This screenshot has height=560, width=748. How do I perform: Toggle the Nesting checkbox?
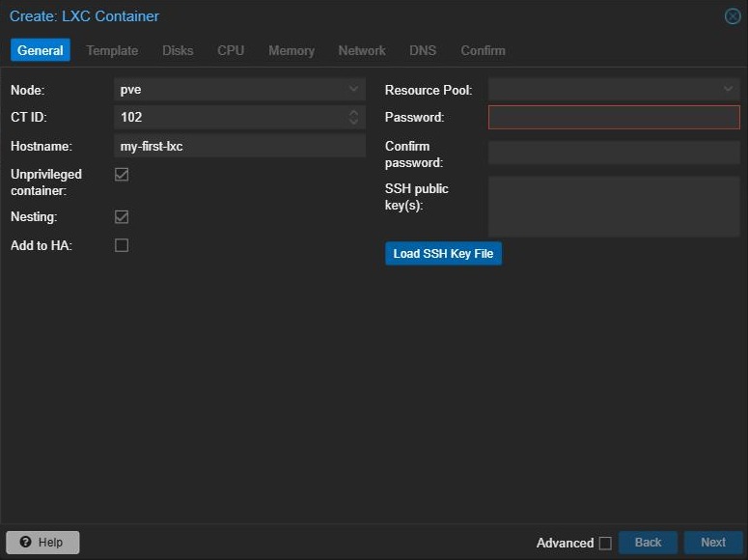click(122, 216)
